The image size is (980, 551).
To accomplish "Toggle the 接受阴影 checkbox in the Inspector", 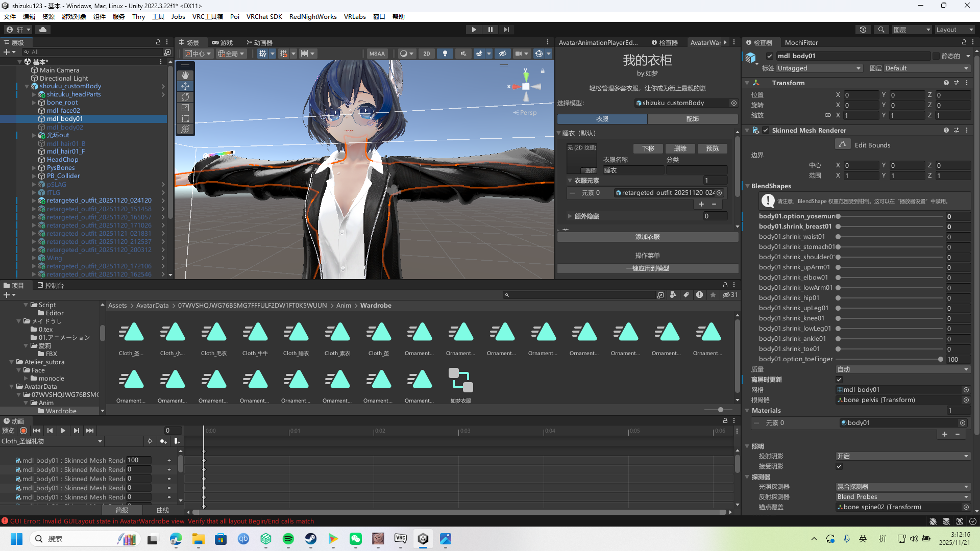I will 840,466.
